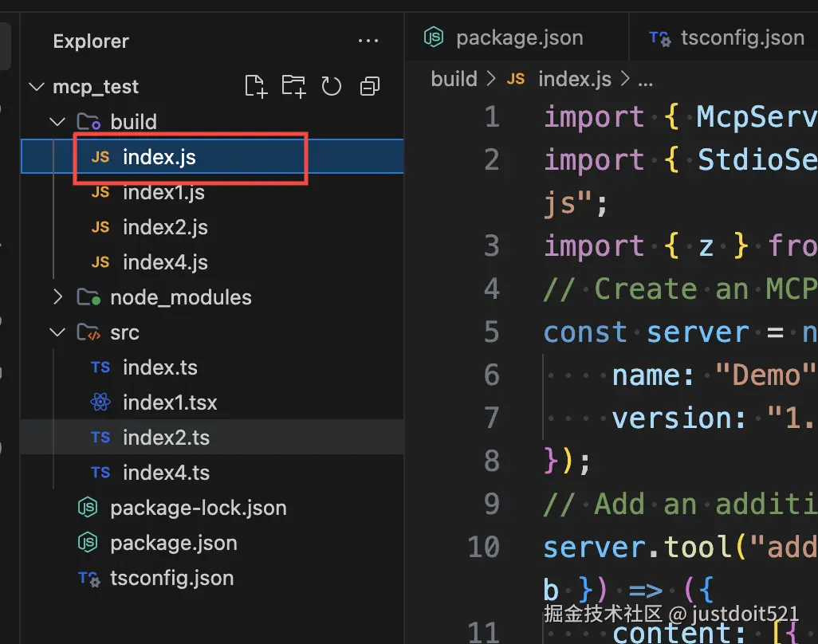
Task: Open index4.js in the file tree
Action: click(x=212, y=262)
